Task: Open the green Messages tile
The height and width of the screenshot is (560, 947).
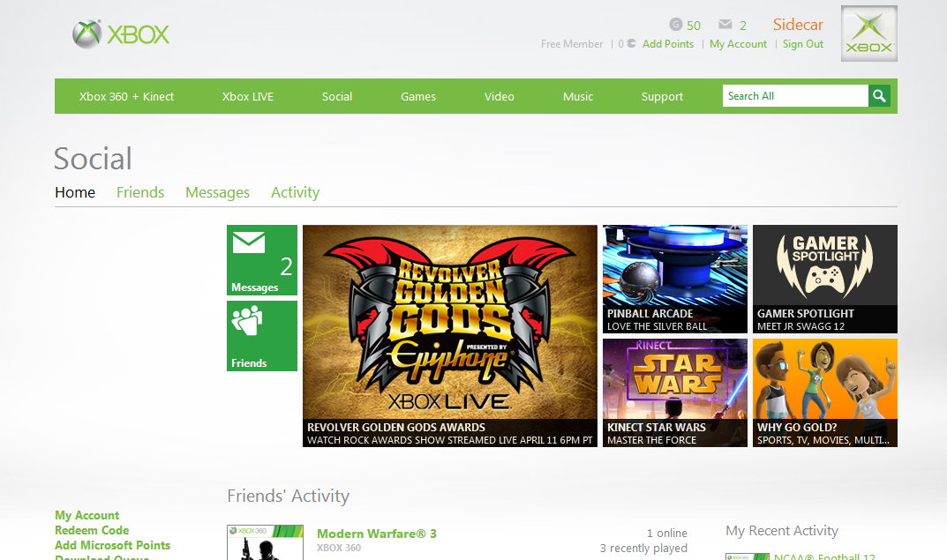Action: pos(262,260)
